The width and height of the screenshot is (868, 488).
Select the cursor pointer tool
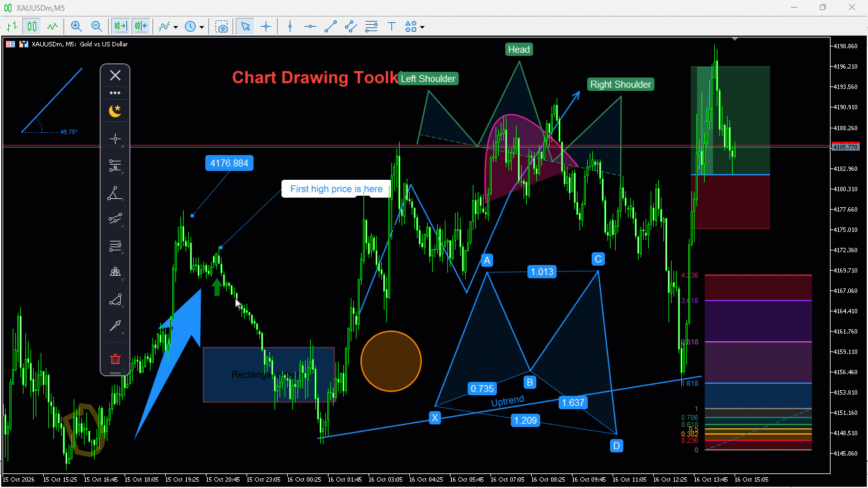245,26
